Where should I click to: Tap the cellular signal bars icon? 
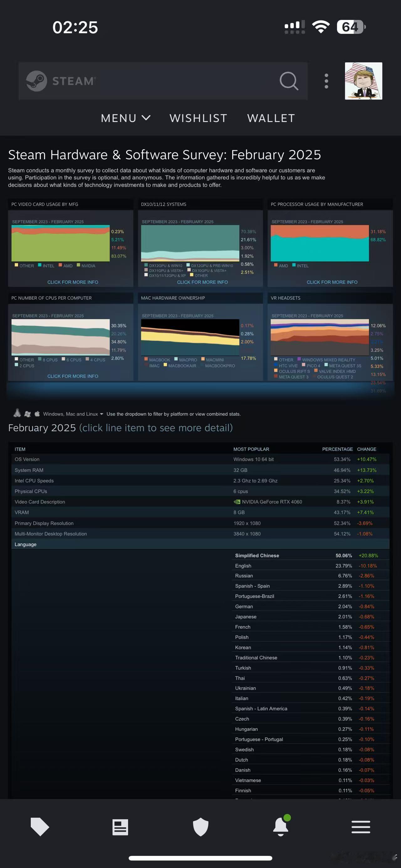295,27
